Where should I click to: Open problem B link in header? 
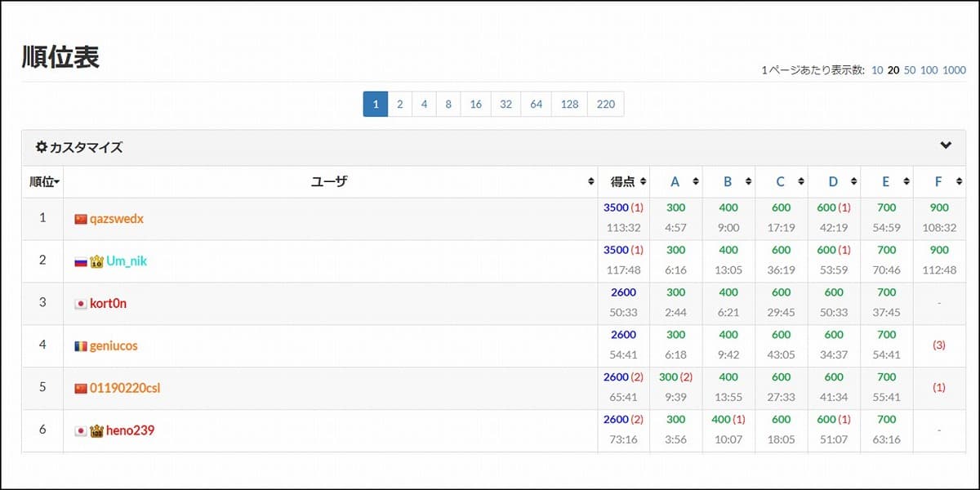728,182
